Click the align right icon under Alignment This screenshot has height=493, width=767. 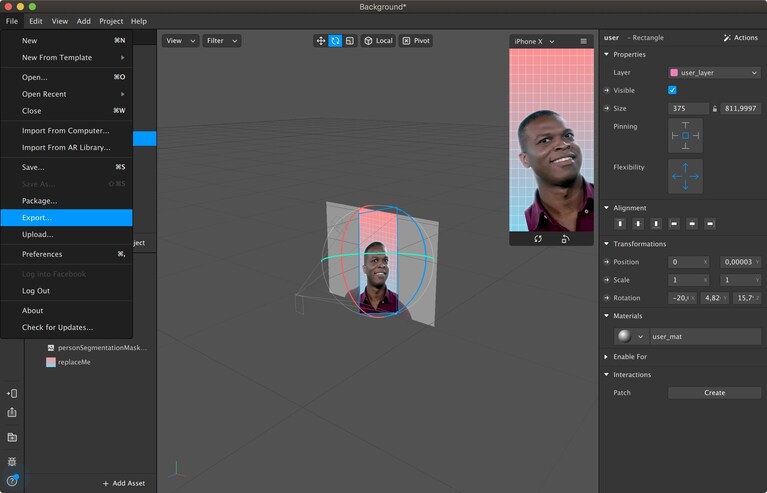[710, 224]
